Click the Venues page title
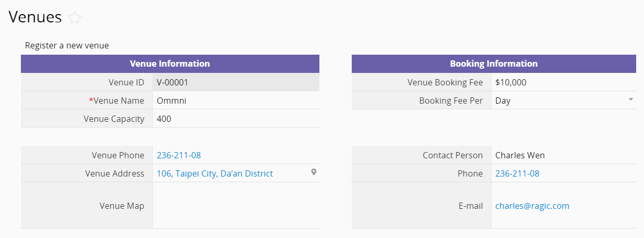The height and width of the screenshot is (238, 644). pyautogui.click(x=35, y=17)
